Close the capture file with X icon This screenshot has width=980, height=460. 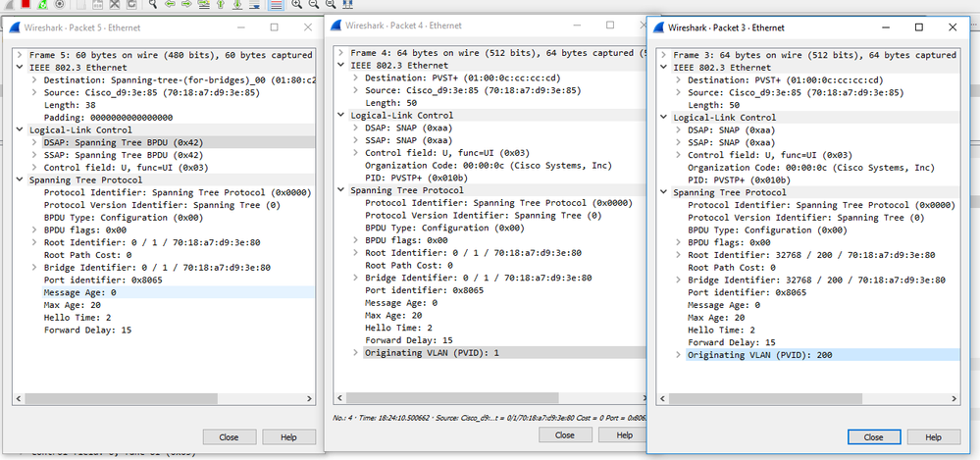[115, 4]
